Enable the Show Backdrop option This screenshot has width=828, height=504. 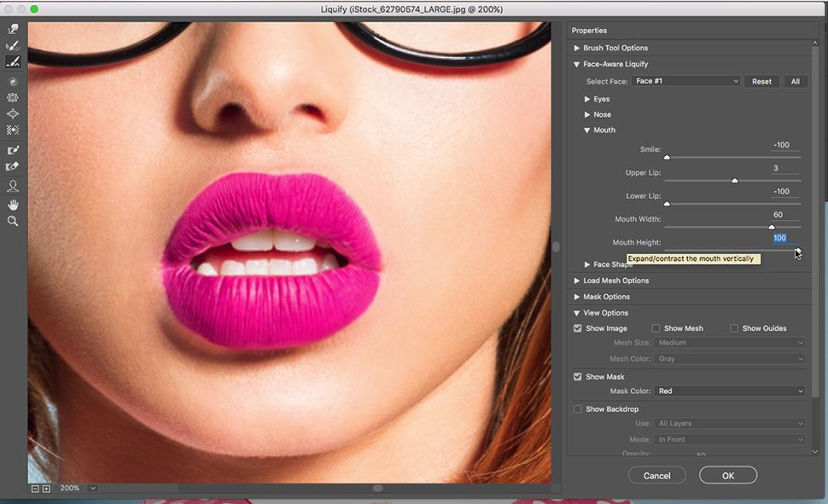(x=578, y=408)
